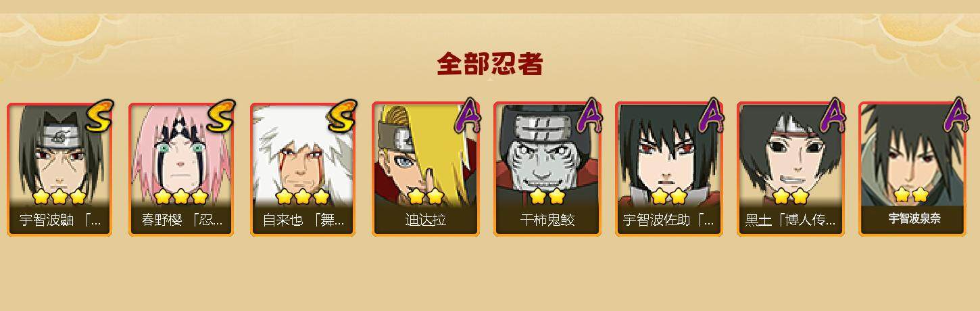The image size is (980, 311).
Task: Click the 全部忍者 section heading
Action: [x=490, y=64]
